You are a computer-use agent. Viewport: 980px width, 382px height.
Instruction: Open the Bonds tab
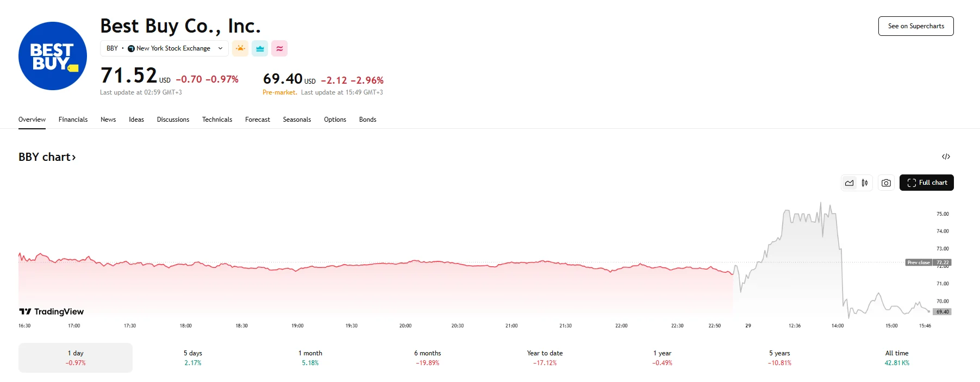367,120
